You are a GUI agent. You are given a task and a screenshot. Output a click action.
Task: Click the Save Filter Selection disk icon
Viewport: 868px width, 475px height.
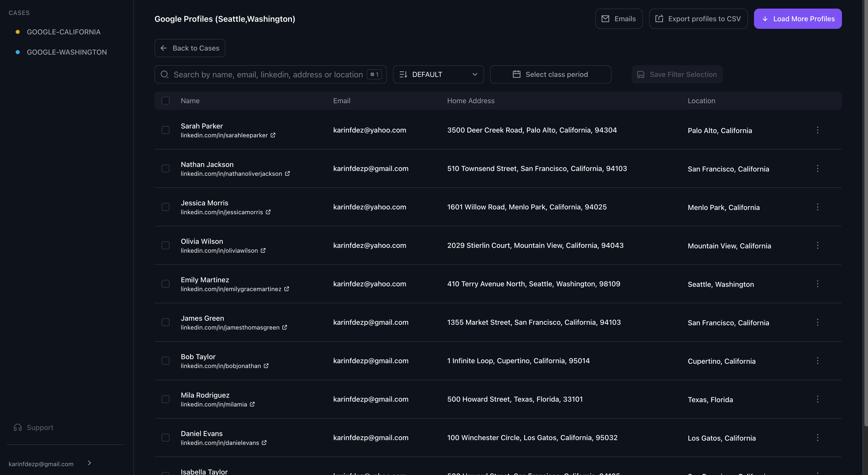click(641, 74)
